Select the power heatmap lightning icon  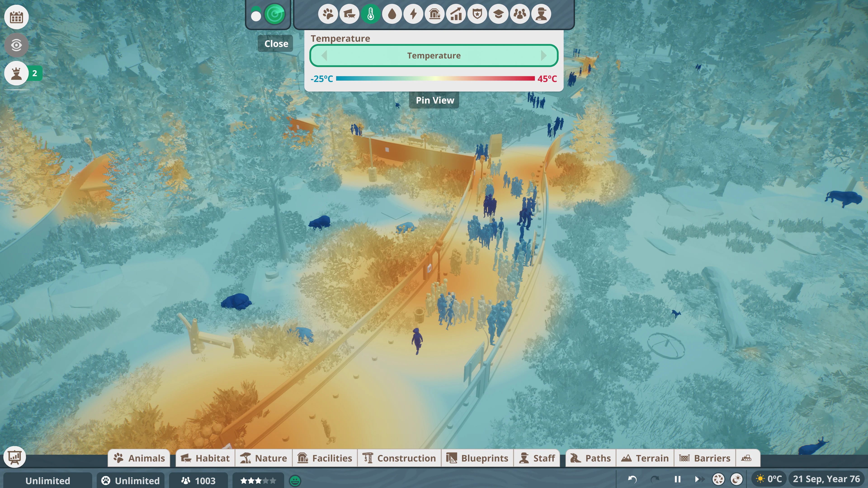pos(414,14)
